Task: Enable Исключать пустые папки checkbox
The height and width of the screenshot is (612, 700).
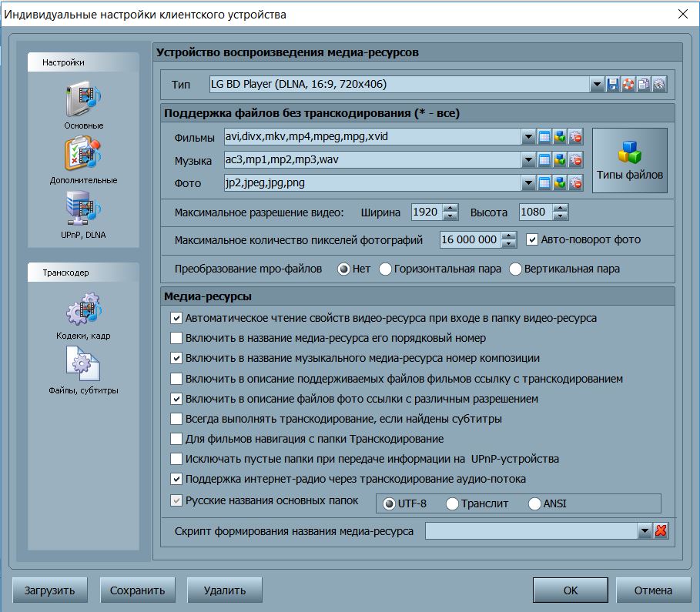Action: point(176,459)
